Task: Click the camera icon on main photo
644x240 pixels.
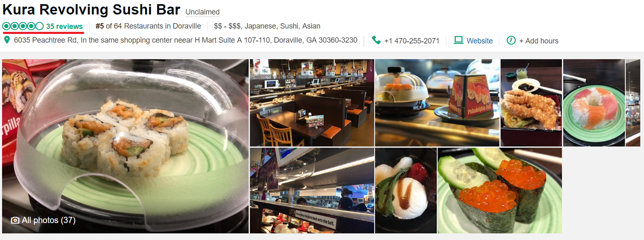Action: click(15, 220)
